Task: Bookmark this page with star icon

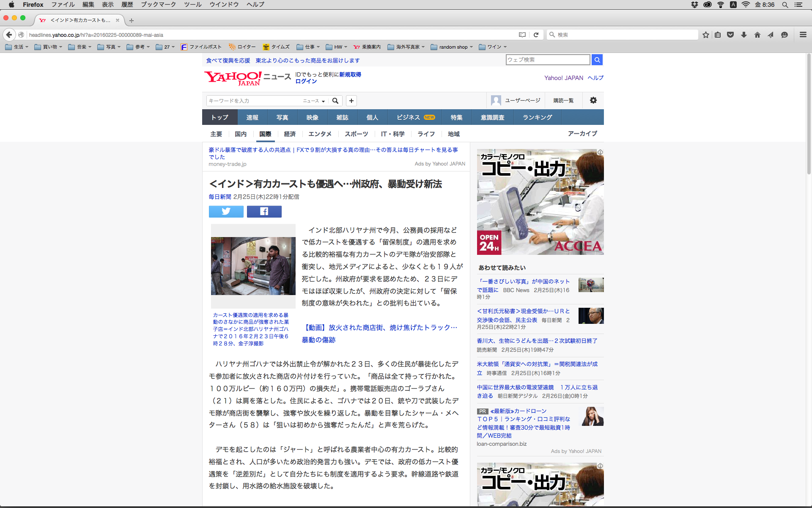Action: pyautogui.click(x=705, y=35)
